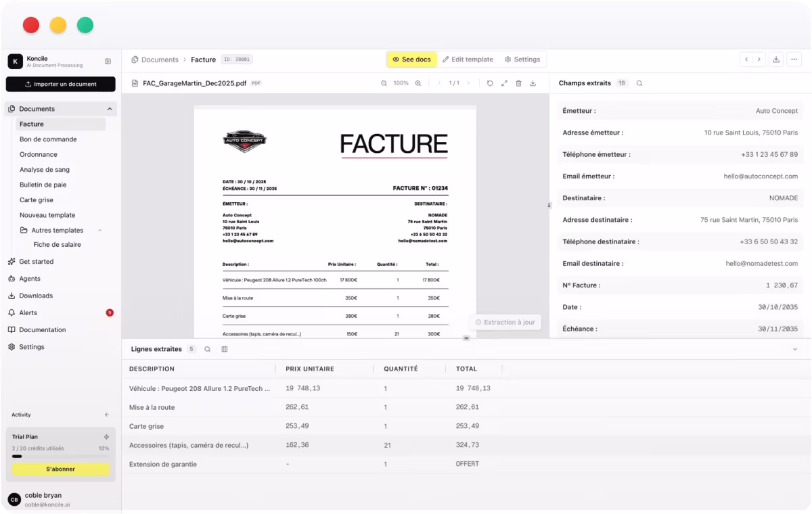Collapse the Autres templates folder
This screenshot has height=514, width=812.
pyautogui.click(x=100, y=231)
